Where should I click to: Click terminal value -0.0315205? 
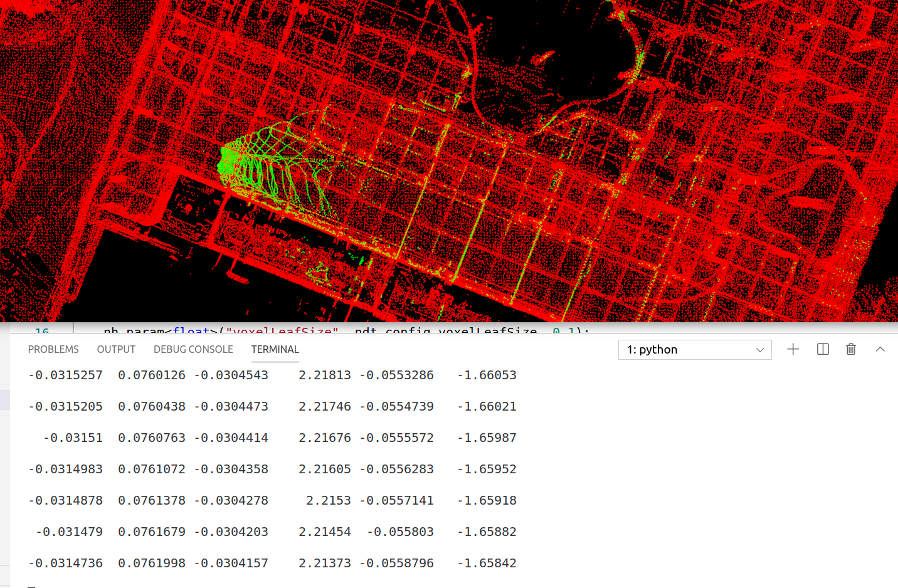coord(65,406)
